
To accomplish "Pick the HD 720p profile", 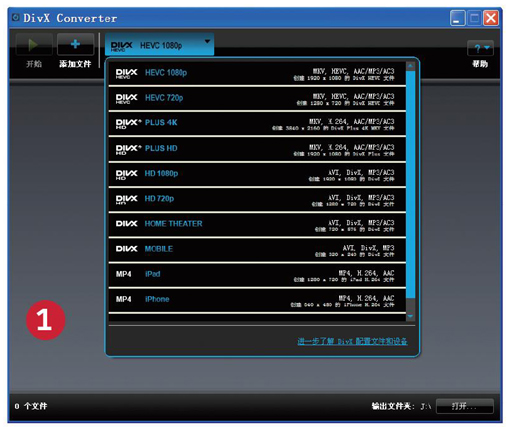I will tap(257, 200).
